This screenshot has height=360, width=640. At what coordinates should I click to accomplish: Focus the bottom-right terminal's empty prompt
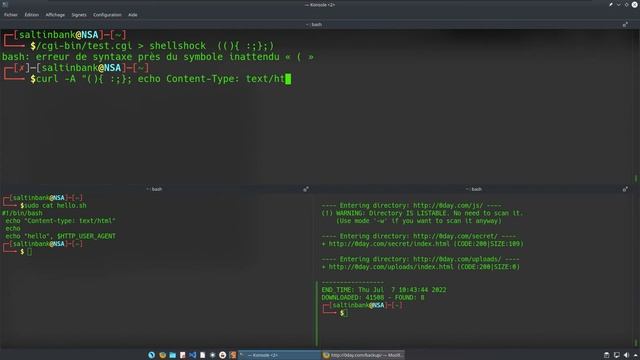click(x=347, y=313)
